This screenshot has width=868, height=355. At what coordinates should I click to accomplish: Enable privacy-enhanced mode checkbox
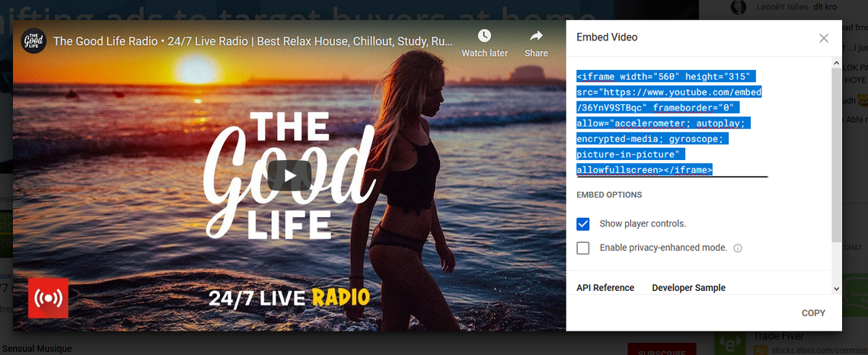click(583, 248)
